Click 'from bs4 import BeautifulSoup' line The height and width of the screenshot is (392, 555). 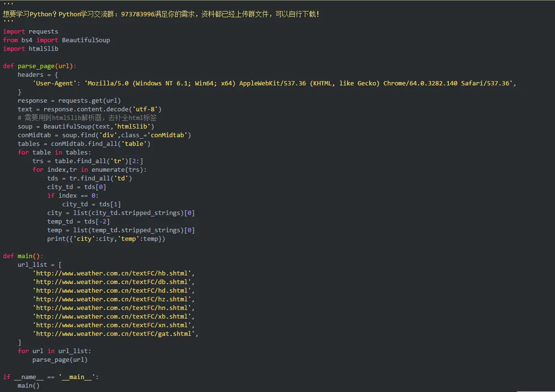tap(56, 40)
